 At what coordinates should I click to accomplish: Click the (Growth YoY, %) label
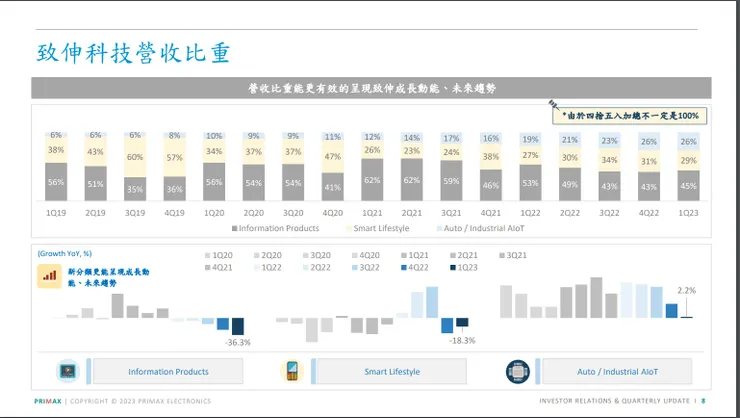(x=65, y=253)
